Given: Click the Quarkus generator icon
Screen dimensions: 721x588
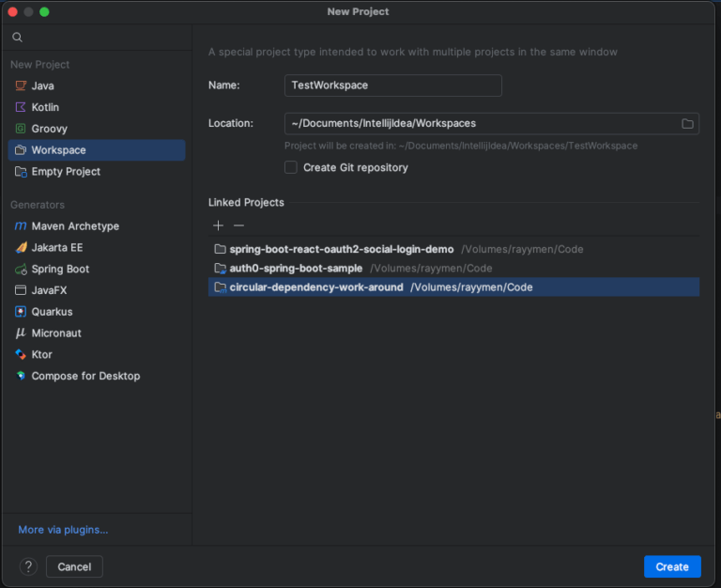Looking at the screenshot, I should click(x=21, y=312).
